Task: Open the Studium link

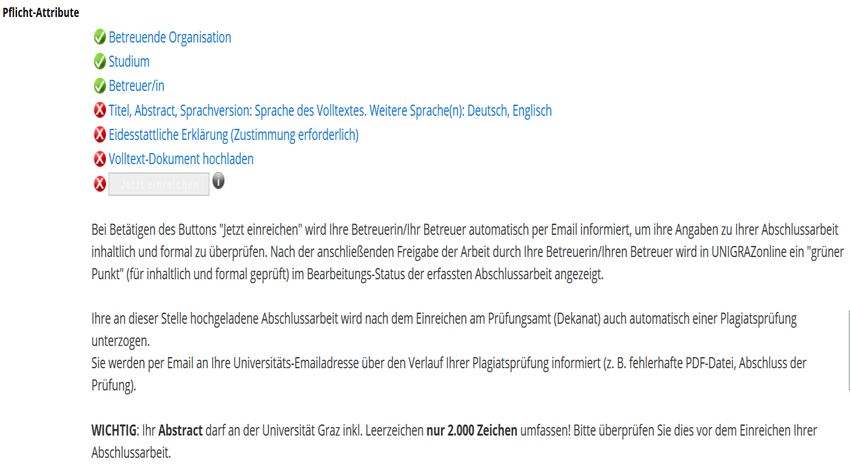Action: [129, 61]
